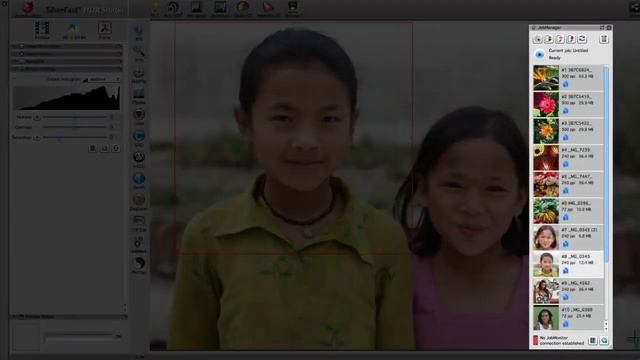Image resolution: width=640 pixels, height=360 pixels.
Task: Click blue icon in job #4 row
Action: click(566, 164)
